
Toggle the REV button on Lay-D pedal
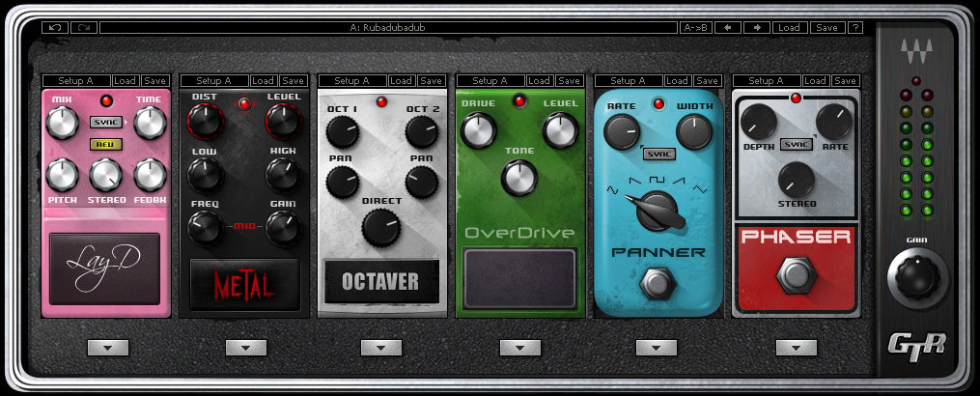coord(105,145)
